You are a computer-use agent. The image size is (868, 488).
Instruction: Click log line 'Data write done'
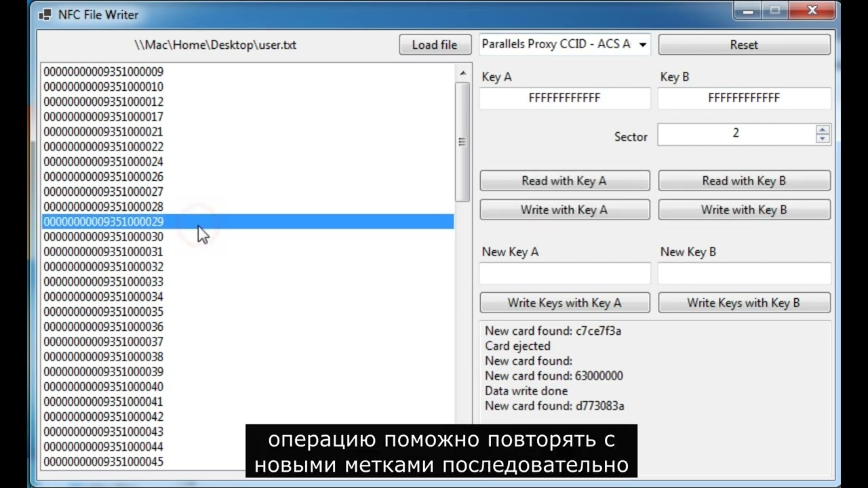[x=526, y=391]
